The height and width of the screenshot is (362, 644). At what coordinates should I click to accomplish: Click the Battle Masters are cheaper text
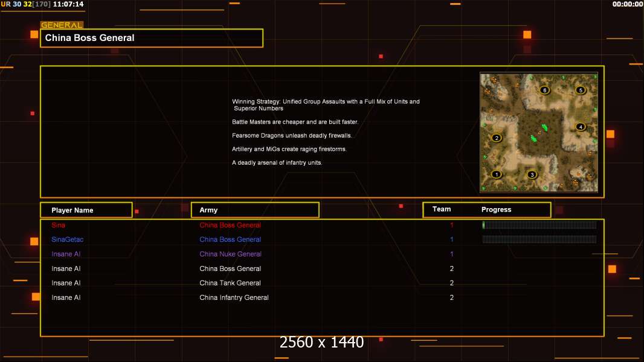point(295,122)
